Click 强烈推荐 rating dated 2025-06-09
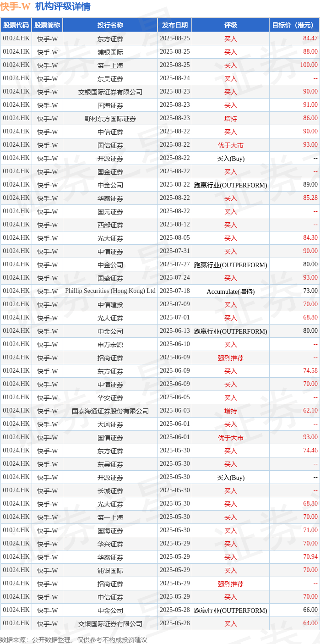This screenshot has width=320, height=644. point(230,358)
